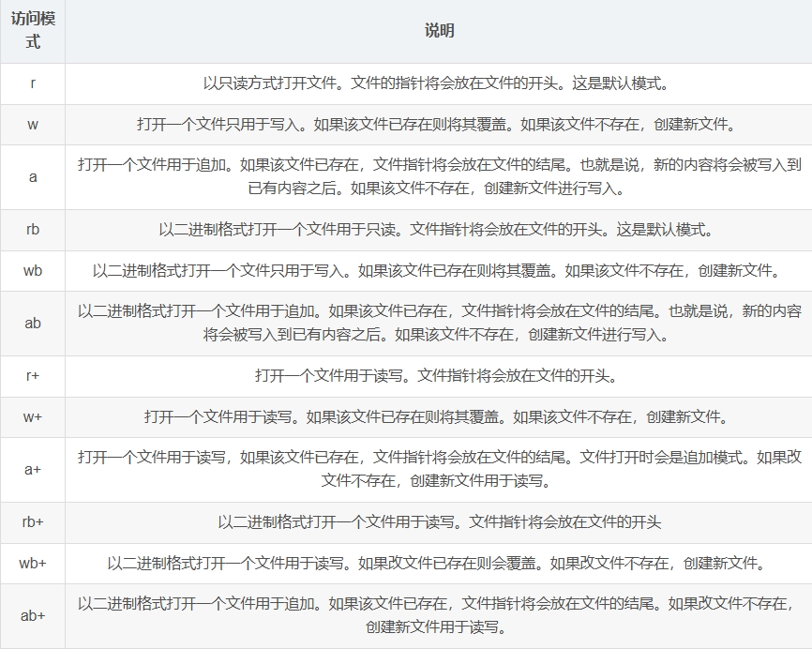812x649 pixels.
Task: Click the ab row description text
Action: 439,324
